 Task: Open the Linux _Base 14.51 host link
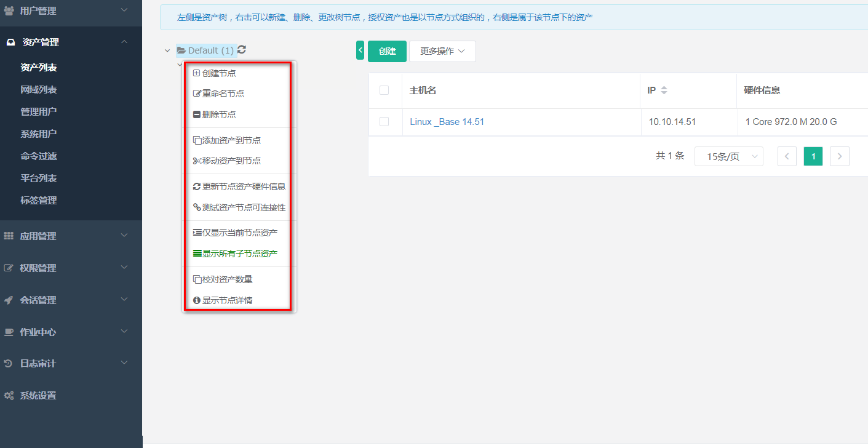click(447, 122)
